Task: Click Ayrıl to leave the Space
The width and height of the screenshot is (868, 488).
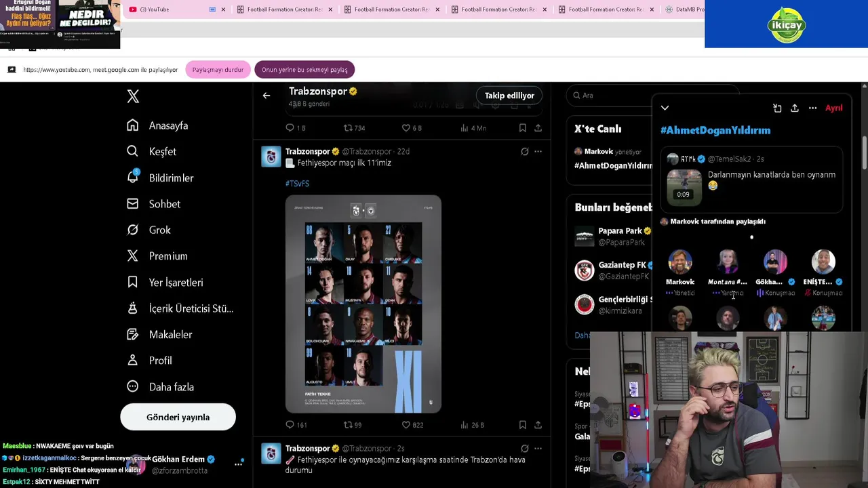Action: pos(833,108)
